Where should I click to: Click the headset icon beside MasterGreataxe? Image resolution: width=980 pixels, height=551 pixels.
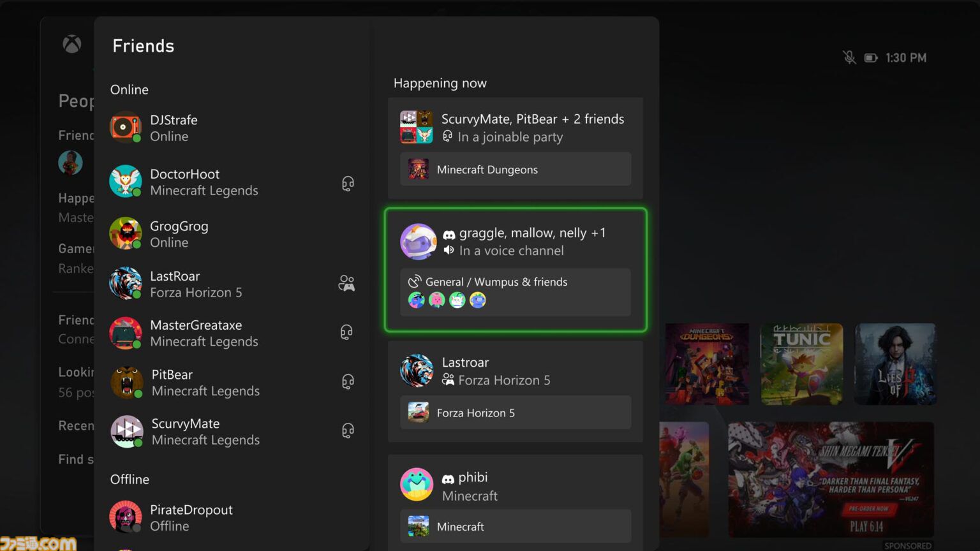tap(346, 332)
